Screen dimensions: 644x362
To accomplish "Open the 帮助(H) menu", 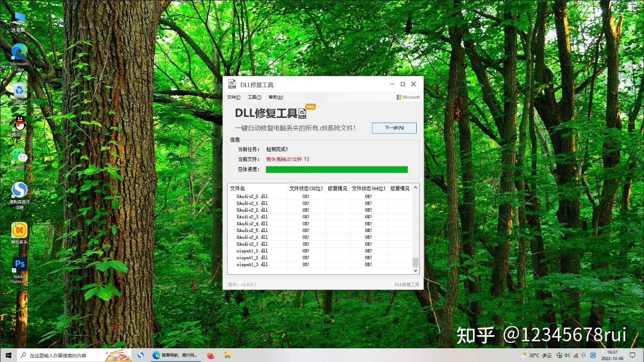I will coord(276,97).
